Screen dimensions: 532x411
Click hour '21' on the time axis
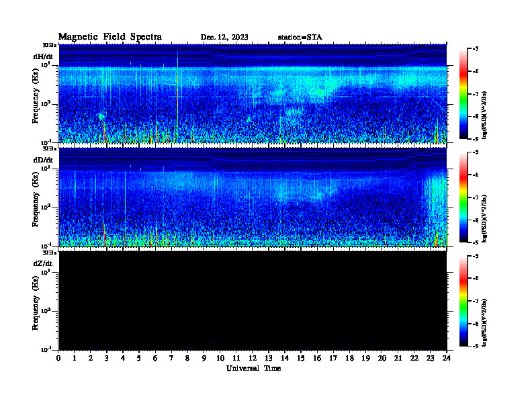(398, 358)
